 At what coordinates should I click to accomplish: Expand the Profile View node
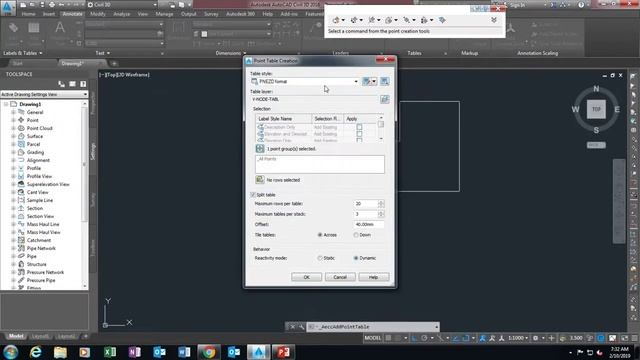point(13,176)
